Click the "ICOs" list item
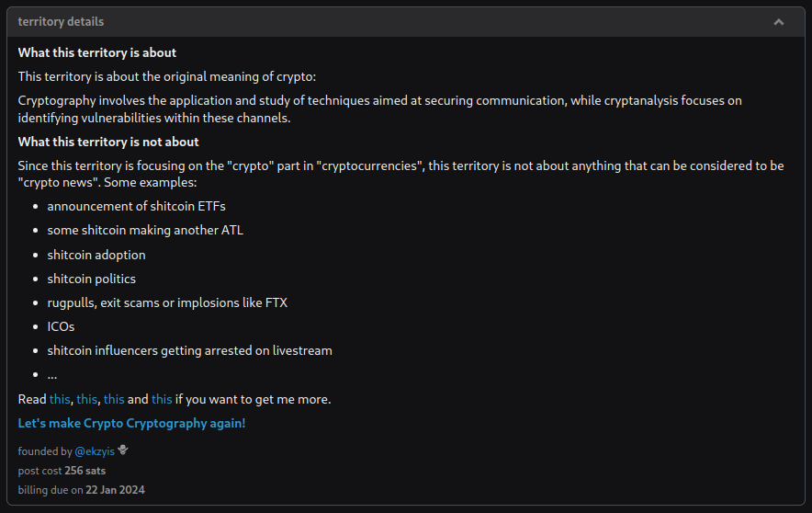812x513 pixels. click(x=61, y=326)
